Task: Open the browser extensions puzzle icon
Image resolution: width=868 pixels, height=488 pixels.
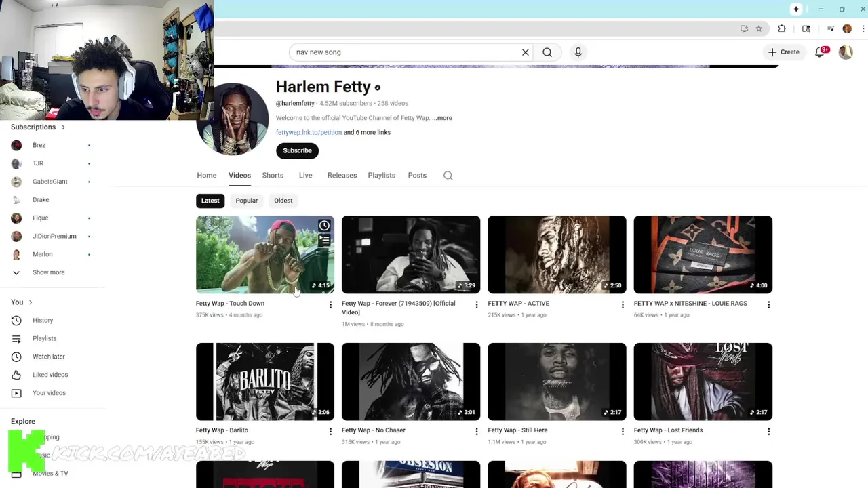Action: pyautogui.click(x=782, y=28)
